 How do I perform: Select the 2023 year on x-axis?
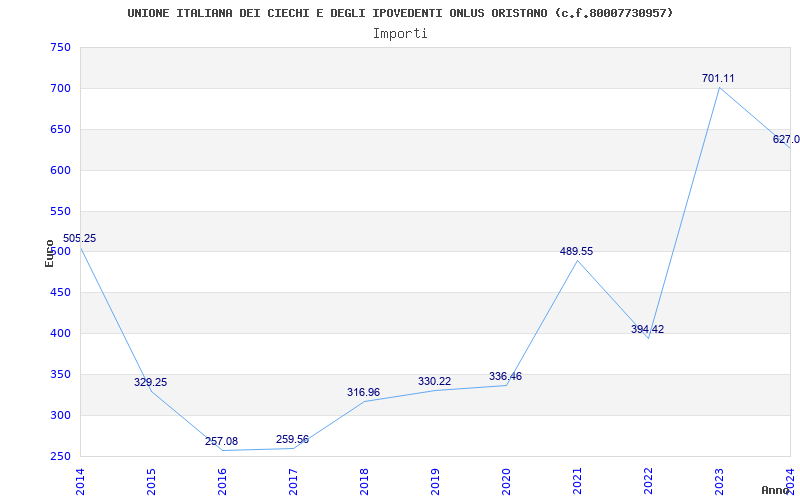719,480
